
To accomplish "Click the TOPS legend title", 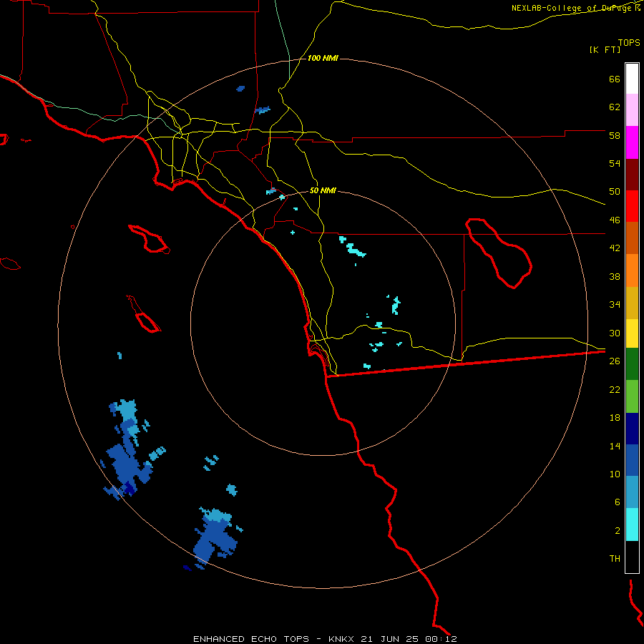I will 629,42.
